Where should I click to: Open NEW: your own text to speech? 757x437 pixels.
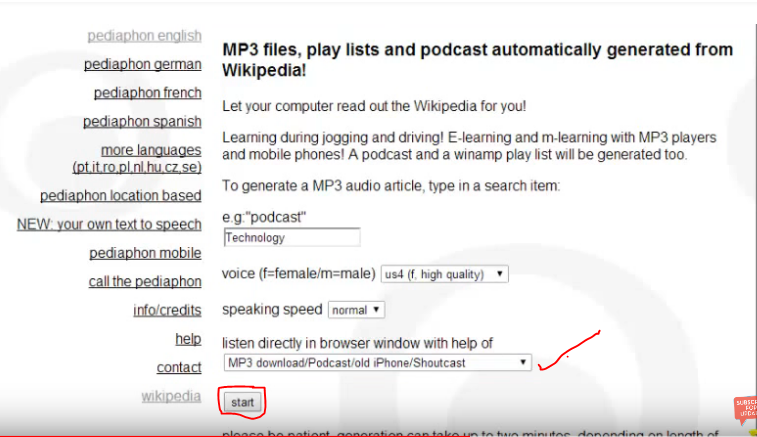(x=109, y=224)
